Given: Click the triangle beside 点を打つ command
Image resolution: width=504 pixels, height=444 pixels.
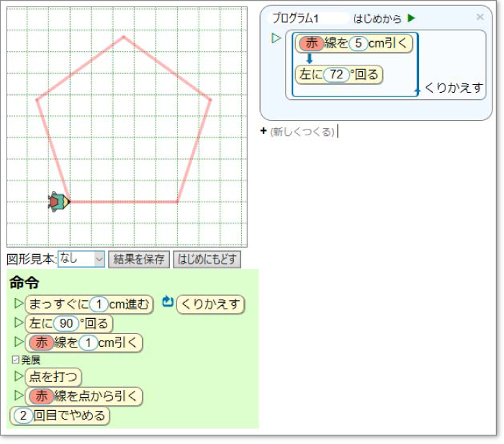Looking at the screenshot, I should pos(19,376).
